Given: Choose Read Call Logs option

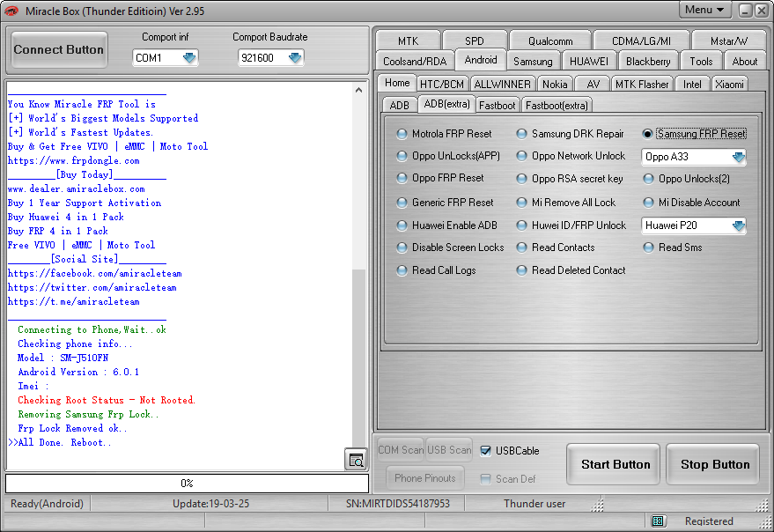Looking at the screenshot, I should coord(437,270).
